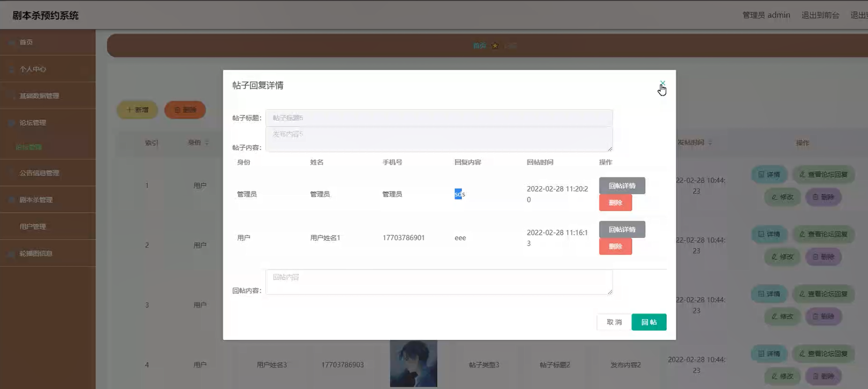Click the 新增 button behind the dialog
This screenshot has height=389, width=868.
point(137,110)
